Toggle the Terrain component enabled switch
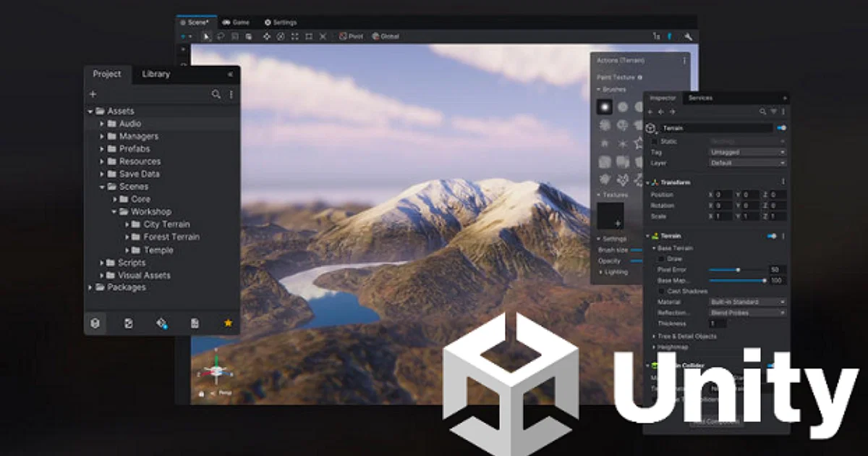Viewport: 868px width, 456px height. pyautogui.click(x=772, y=236)
